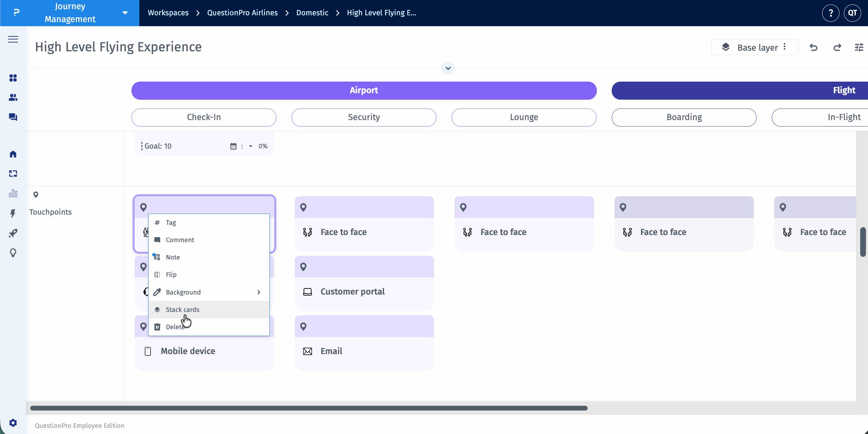Image resolution: width=868 pixels, height=434 pixels.
Task: Click the redo icon next to undo
Action: [837, 47]
